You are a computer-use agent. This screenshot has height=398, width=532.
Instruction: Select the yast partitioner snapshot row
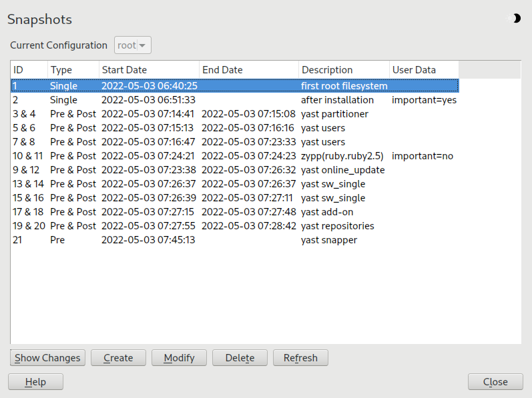point(234,114)
